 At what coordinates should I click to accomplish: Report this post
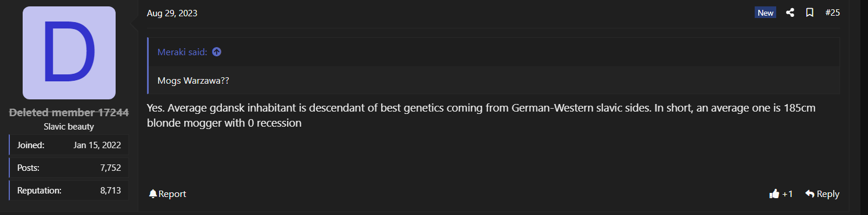click(x=167, y=193)
